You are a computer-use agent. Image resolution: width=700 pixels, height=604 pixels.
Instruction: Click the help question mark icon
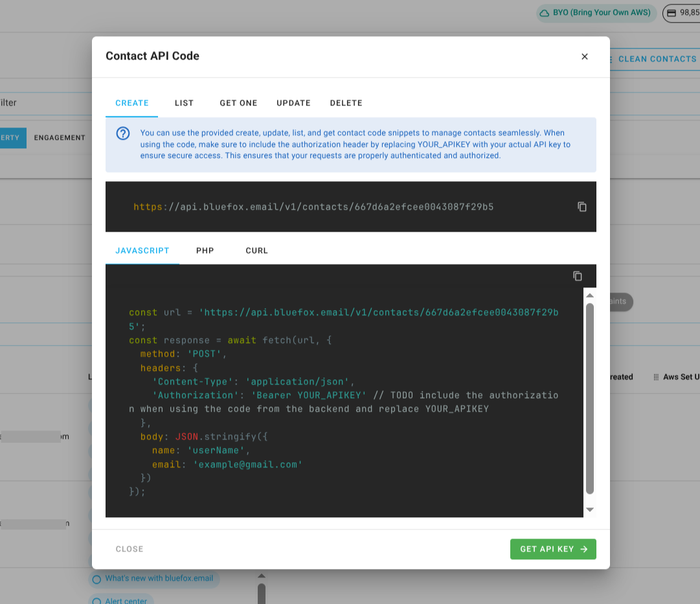coord(123,133)
